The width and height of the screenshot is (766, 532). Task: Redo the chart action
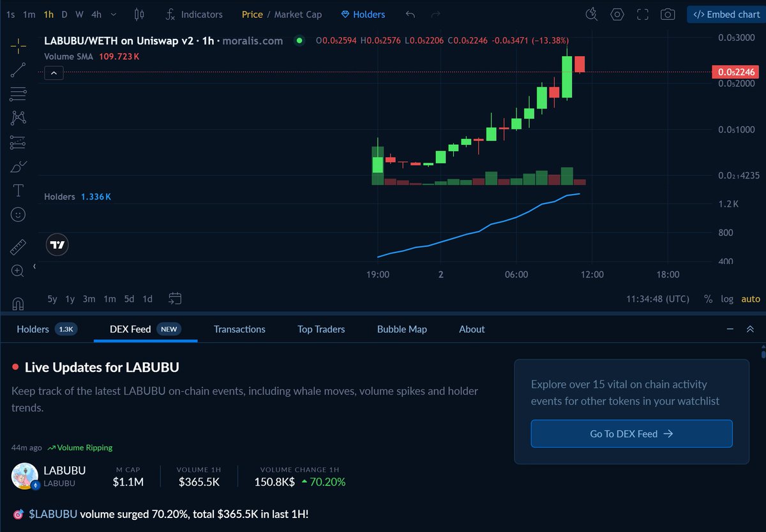point(436,14)
